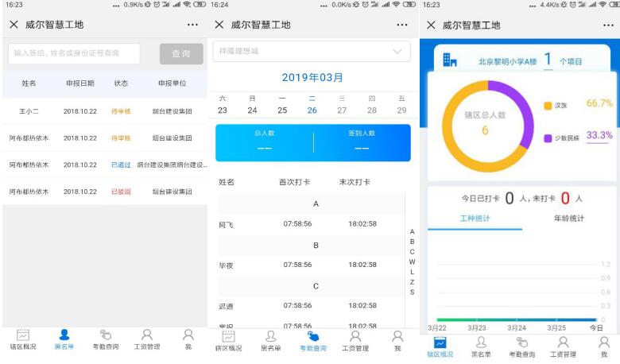
Task: Click the yellow 汉族 legend swatch
Action: coord(548,106)
